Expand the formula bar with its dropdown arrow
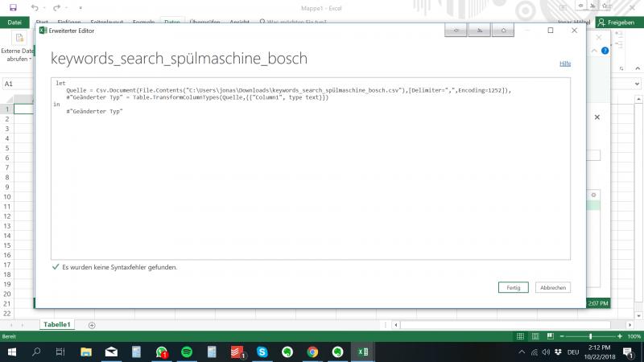644x362 pixels. [x=637, y=84]
